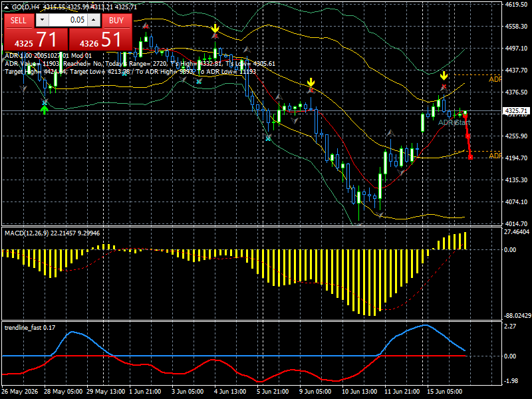This screenshot has height=399, width=532.
Task: Click the 4255.90 price axis label
Action: point(516,136)
